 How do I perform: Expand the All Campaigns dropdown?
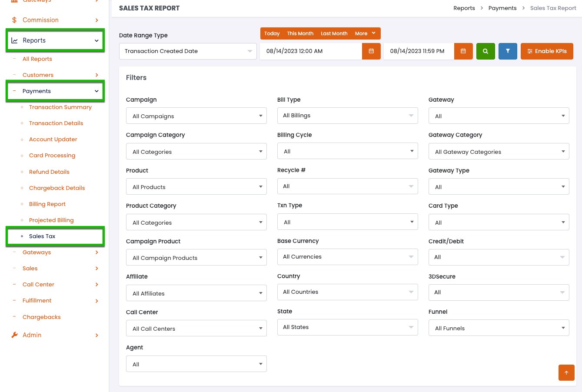coord(196,116)
